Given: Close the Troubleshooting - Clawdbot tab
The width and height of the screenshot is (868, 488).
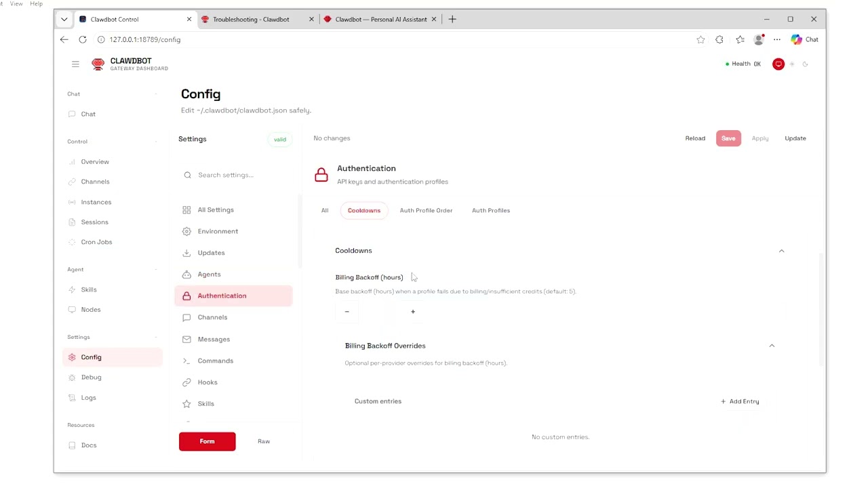Looking at the screenshot, I should 311,19.
